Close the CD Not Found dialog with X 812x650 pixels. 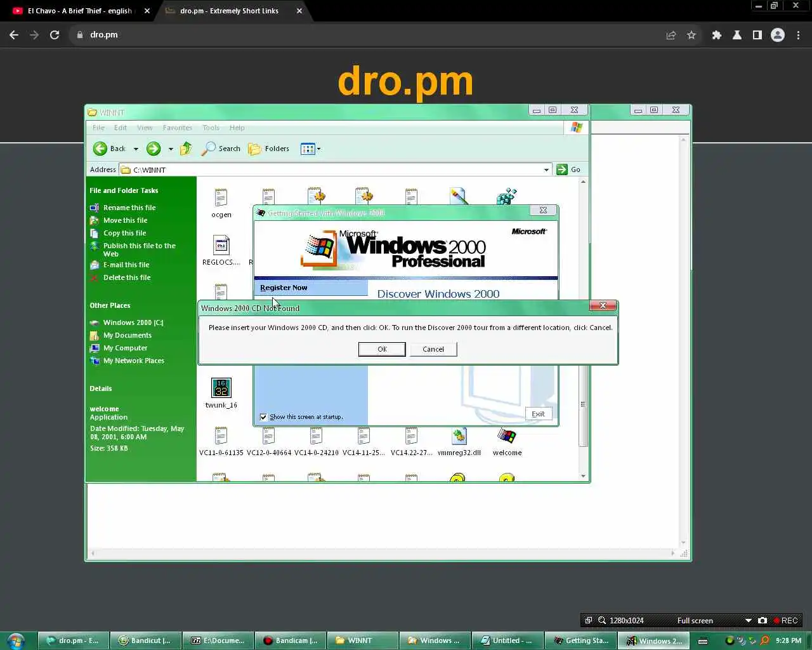pos(603,305)
